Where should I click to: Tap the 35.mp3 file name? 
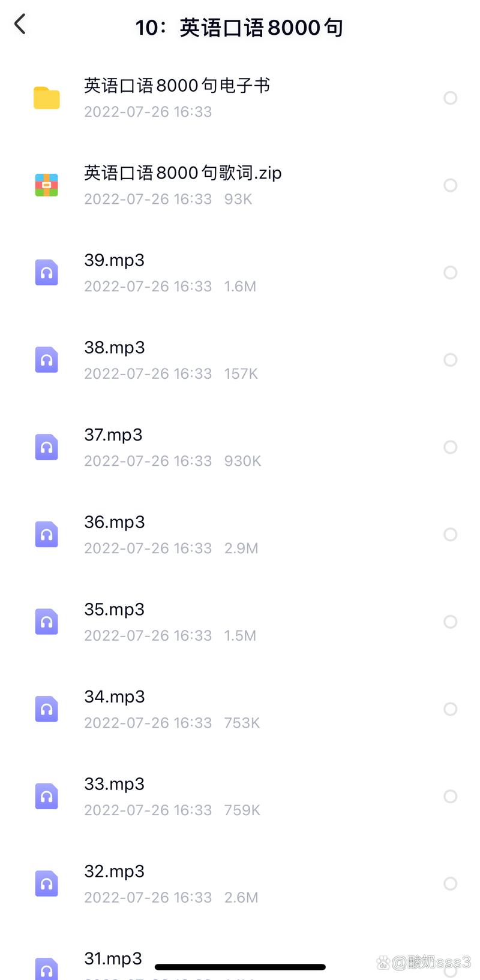pyautogui.click(x=115, y=610)
